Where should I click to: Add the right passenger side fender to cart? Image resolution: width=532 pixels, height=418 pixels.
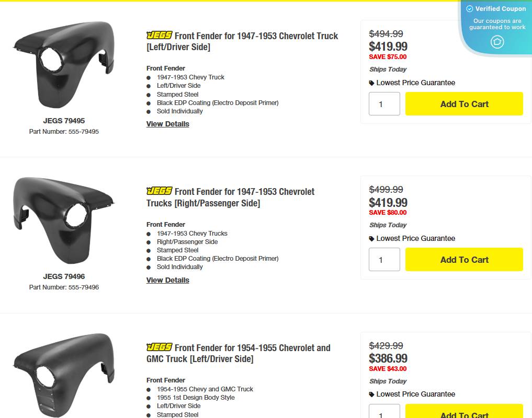[x=463, y=259]
